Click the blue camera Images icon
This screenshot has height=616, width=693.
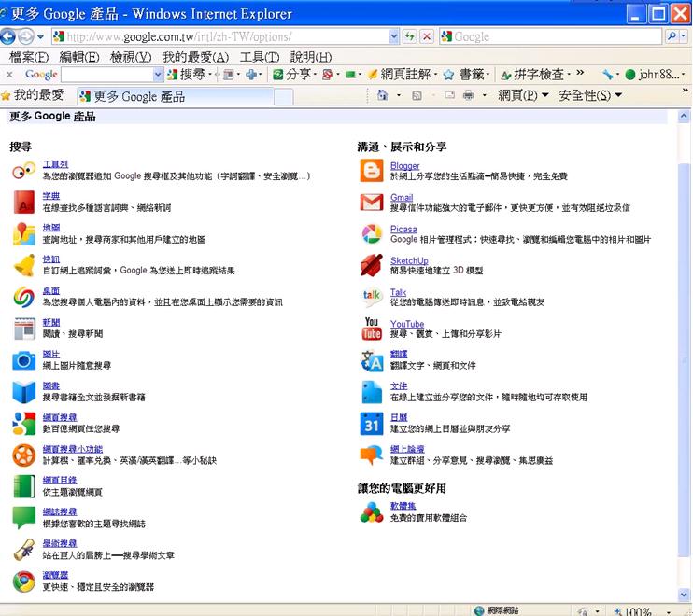coord(24,360)
